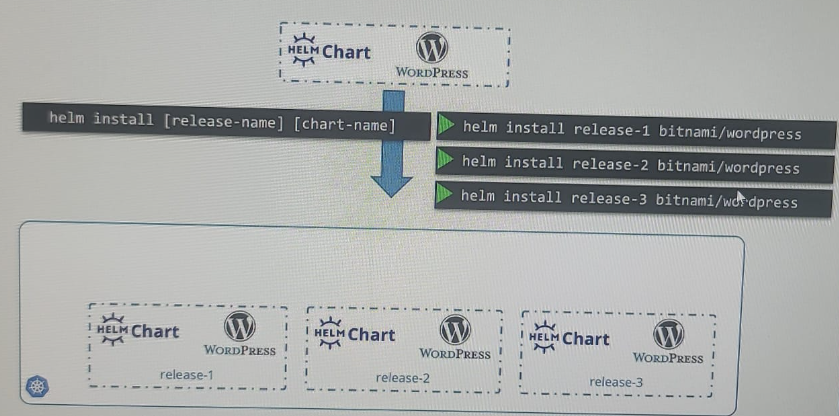Click the green play arrow beside the release-2 command
This screenshot has height=416, width=839.
445,160
